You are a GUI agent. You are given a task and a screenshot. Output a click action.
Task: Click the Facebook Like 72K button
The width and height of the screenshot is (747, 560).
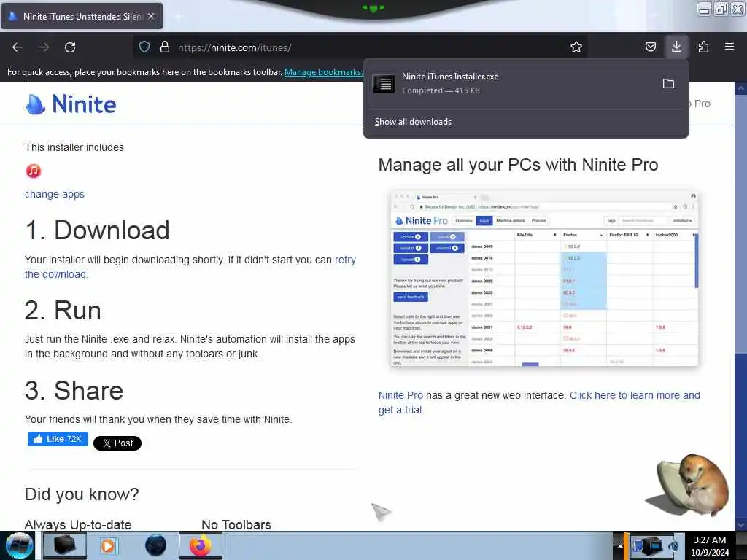58,439
